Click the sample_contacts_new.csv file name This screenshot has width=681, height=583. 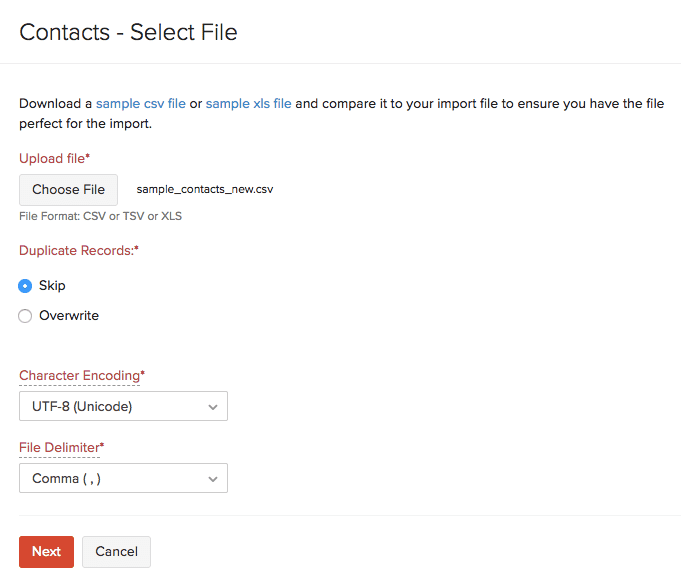[205, 190]
